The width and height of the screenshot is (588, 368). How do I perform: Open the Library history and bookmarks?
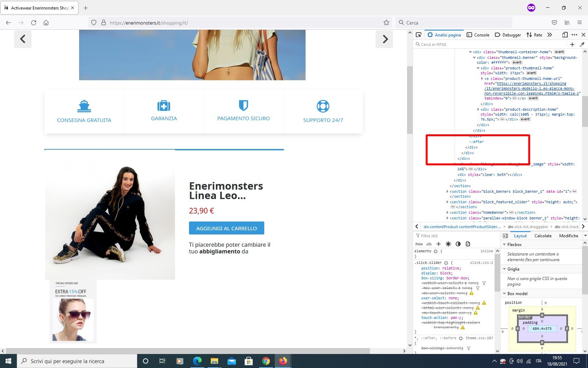(567, 23)
